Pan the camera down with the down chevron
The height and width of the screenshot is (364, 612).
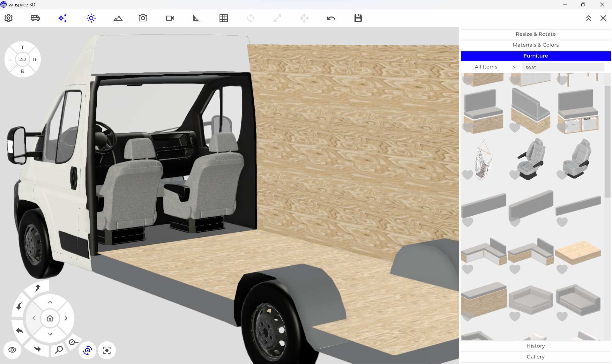pyautogui.click(x=50, y=334)
